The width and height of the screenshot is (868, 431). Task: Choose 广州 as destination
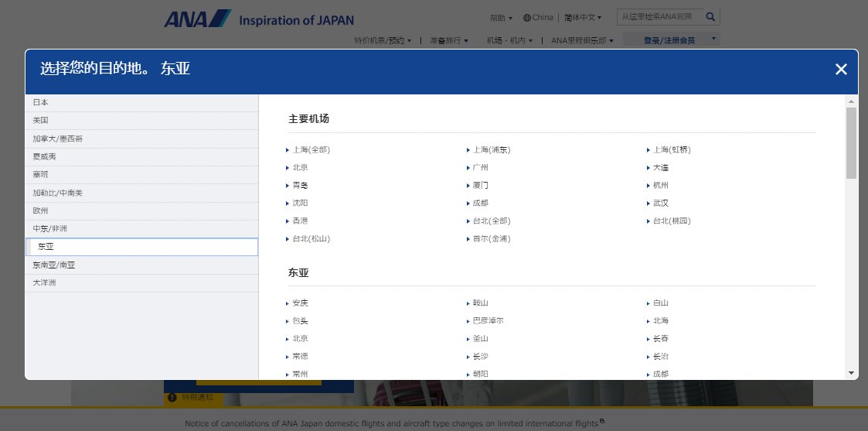point(481,168)
